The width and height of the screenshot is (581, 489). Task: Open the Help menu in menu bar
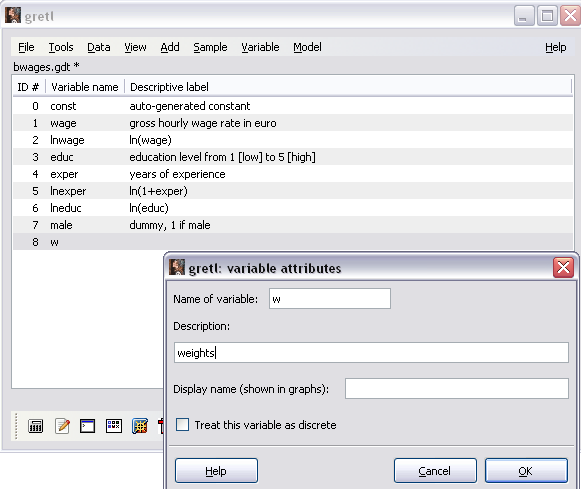pyautogui.click(x=555, y=47)
